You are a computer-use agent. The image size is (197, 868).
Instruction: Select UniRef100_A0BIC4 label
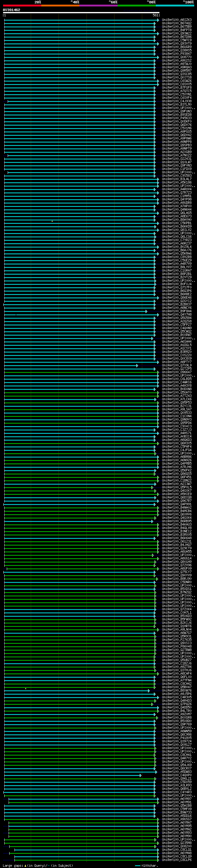coord(177,436)
